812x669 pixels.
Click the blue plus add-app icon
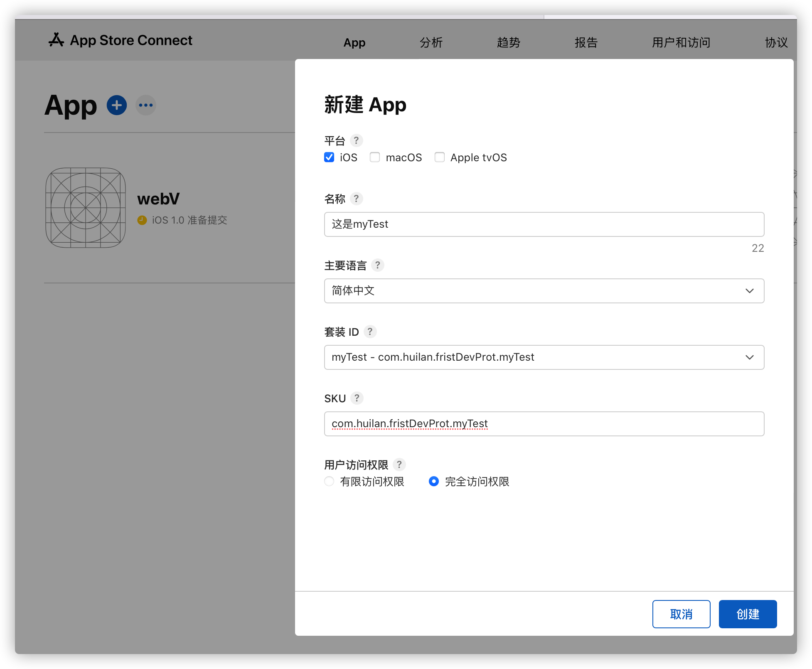pyautogui.click(x=117, y=105)
